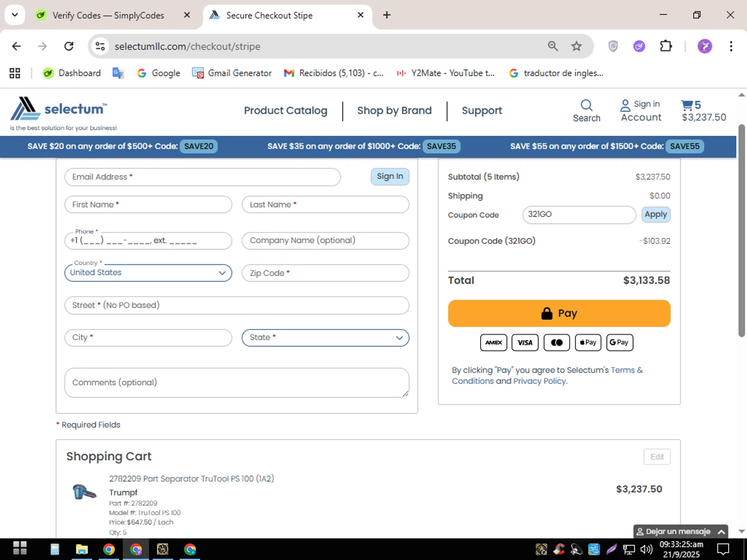Click the Company Name (optional) field
This screenshot has width=747, height=560.
coord(326,240)
